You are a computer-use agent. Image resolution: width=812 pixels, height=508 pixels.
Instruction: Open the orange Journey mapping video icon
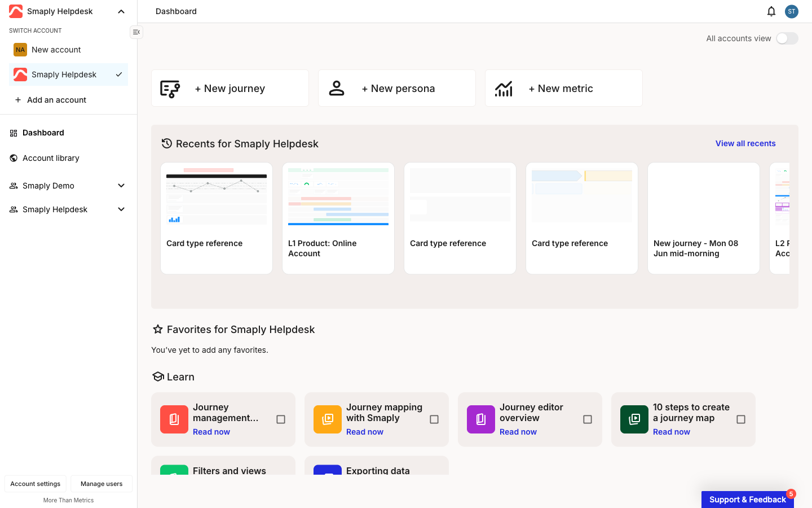click(328, 419)
